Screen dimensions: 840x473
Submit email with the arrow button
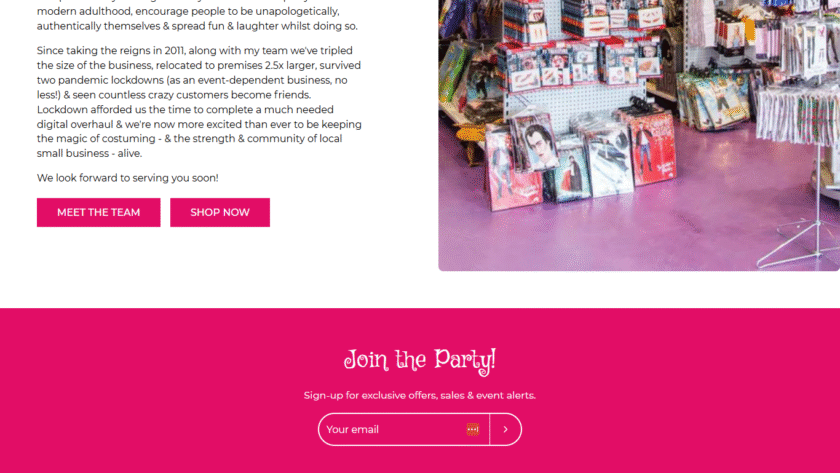coord(505,429)
